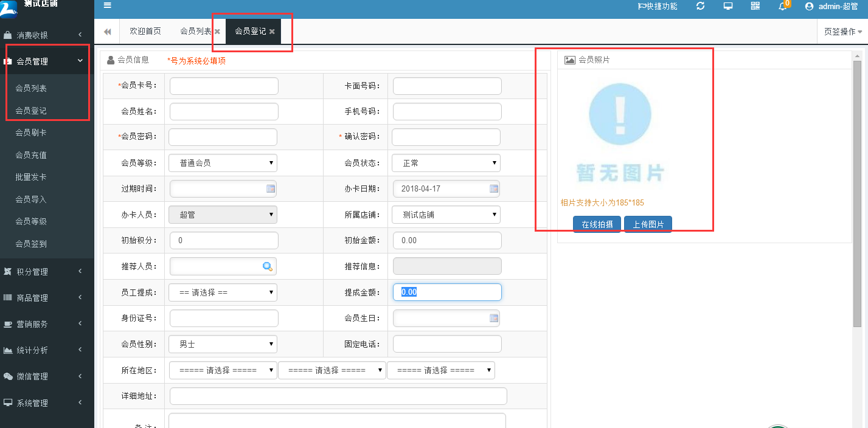Viewport: 868px width, 428px height.
Task: Open the 会员状态 dropdown
Action: click(x=446, y=162)
